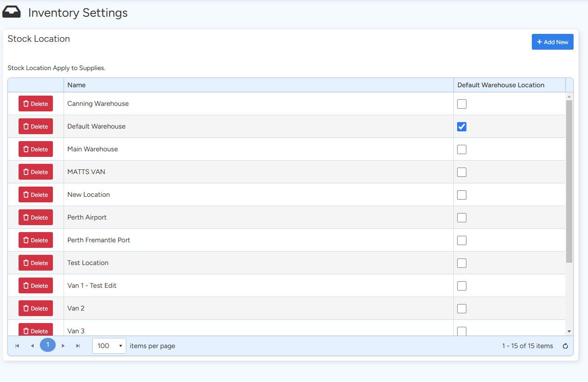
Task: Open the items per page dropdown
Action: [x=109, y=346]
